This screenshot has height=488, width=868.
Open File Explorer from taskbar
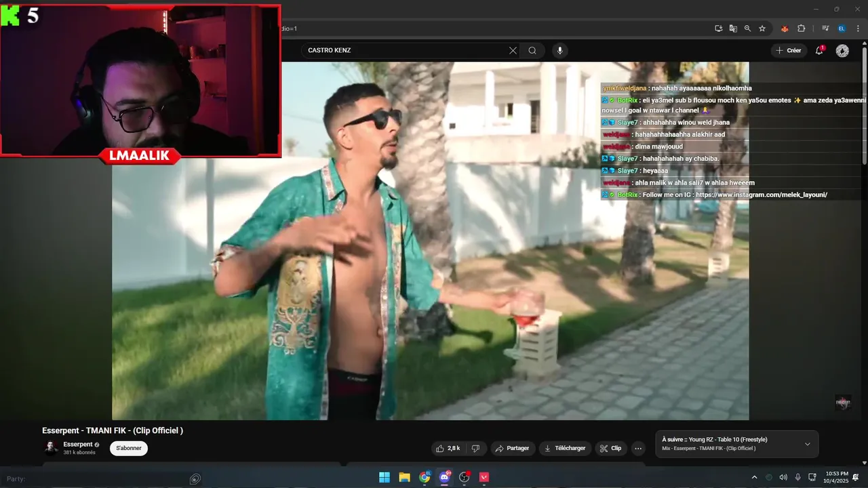[404, 477]
